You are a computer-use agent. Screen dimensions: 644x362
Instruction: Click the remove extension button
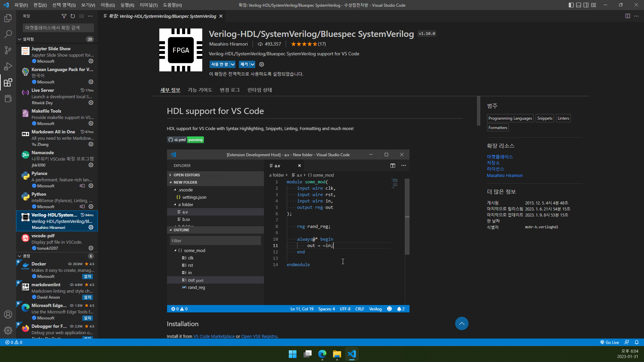click(x=244, y=64)
